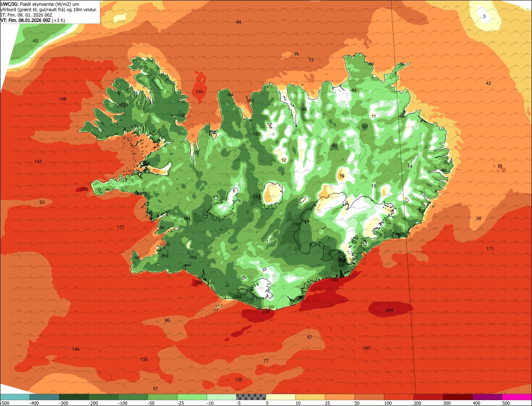Select map value '125' near the bottom
The height and width of the screenshot is (406, 532).
click(239, 379)
